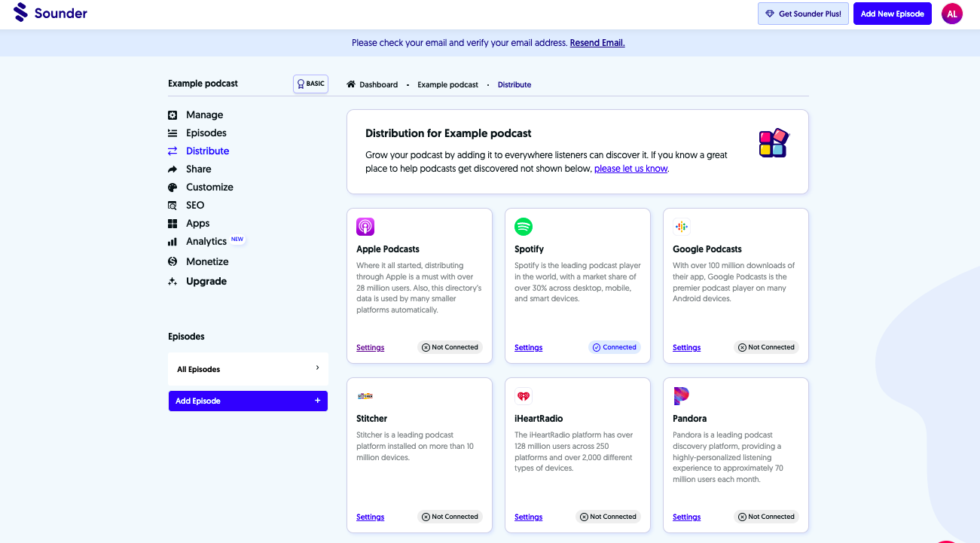
Task: Click the Resend Email link
Action: point(597,43)
